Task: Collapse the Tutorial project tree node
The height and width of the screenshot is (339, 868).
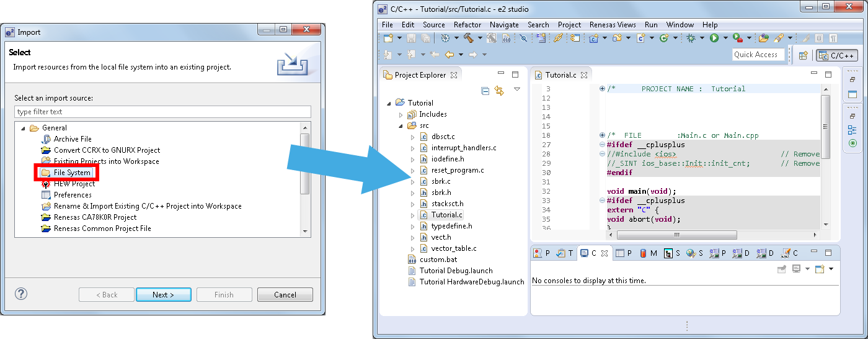Action: coord(389,103)
